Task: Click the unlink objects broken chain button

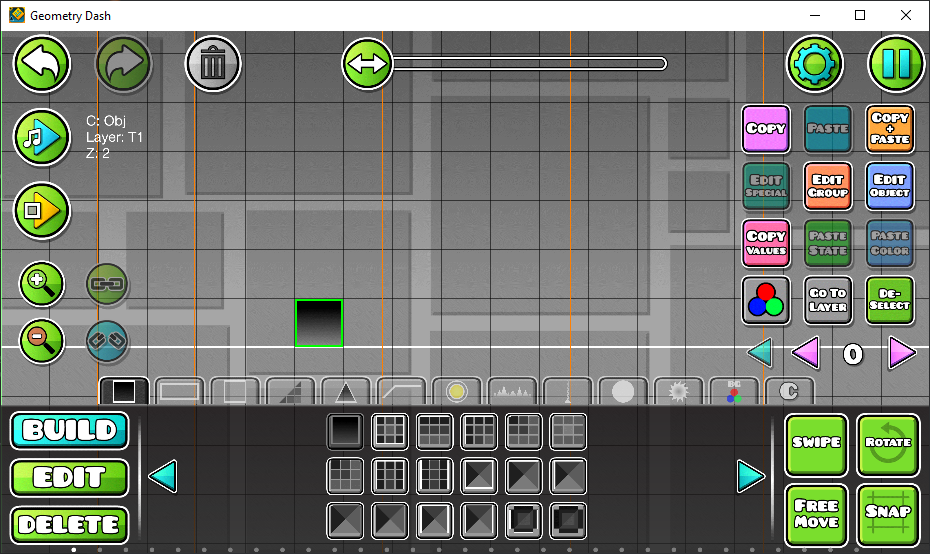Action: click(x=107, y=341)
